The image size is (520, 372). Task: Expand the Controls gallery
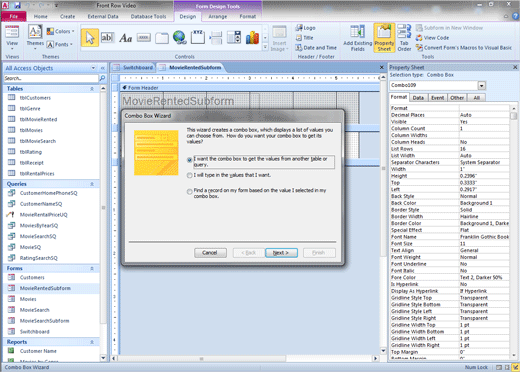click(265, 47)
